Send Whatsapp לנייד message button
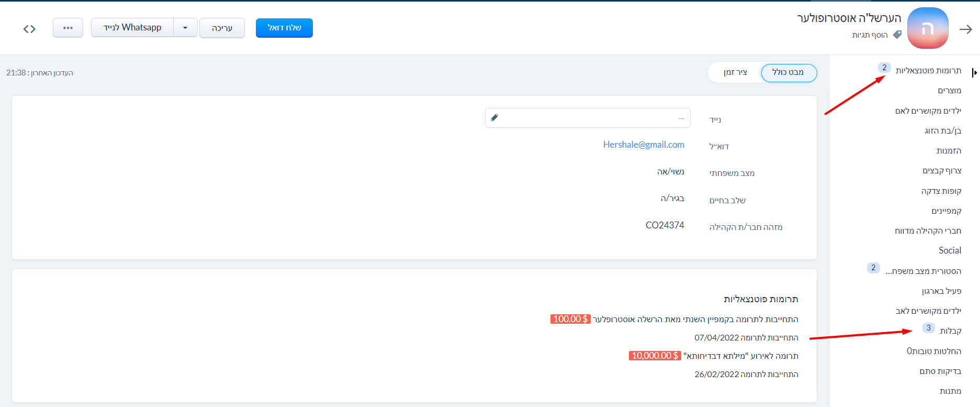Screen dimensions: 980x407 point(132,28)
